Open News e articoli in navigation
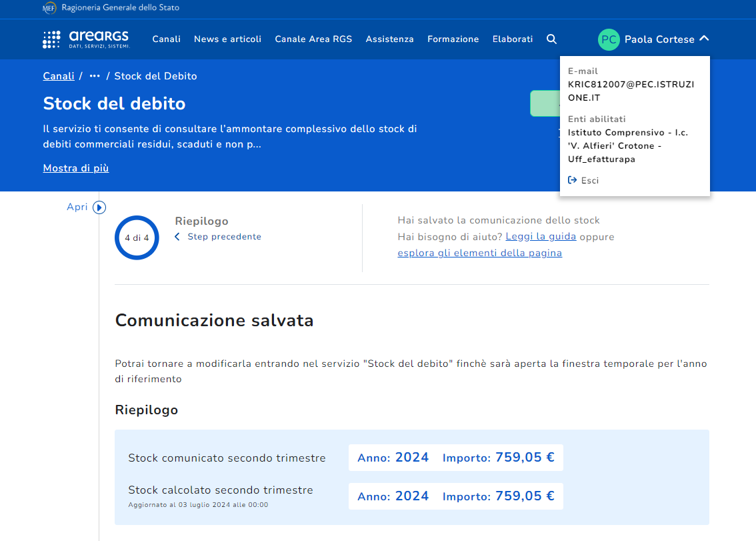The image size is (756, 541). [227, 39]
